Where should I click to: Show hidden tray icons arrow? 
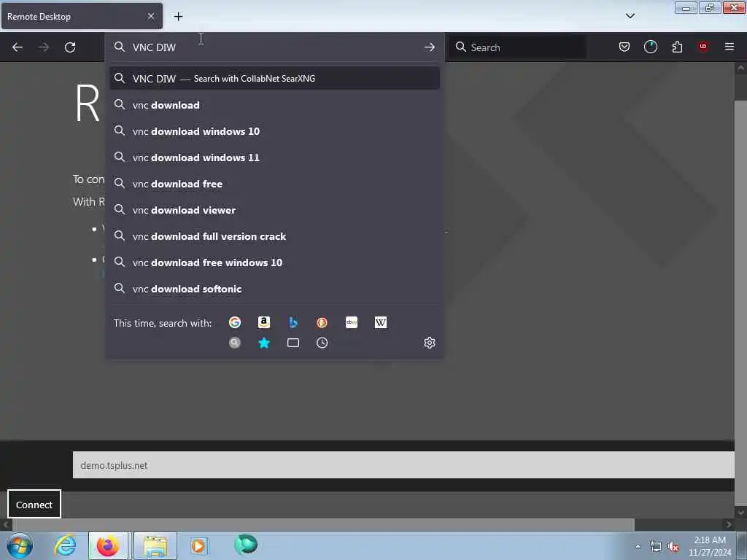pos(638,547)
